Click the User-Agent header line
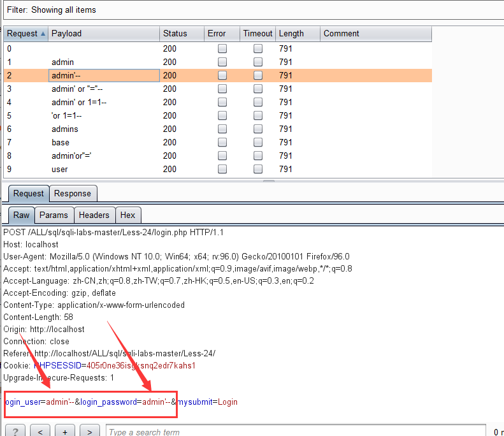 176,257
